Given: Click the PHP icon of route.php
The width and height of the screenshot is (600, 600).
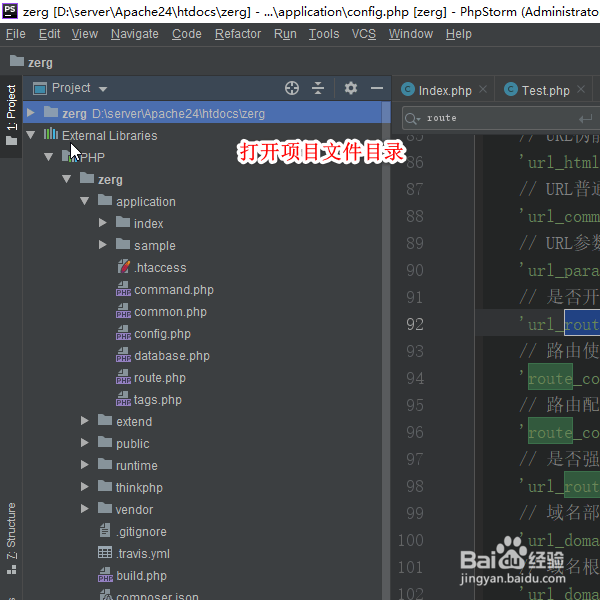Looking at the screenshot, I should [x=123, y=377].
